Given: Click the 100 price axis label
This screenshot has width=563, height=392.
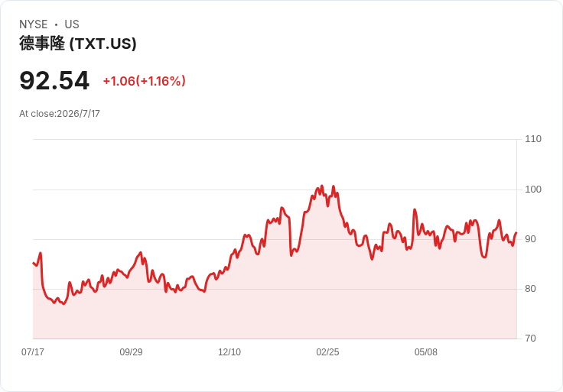Looking at the screenshot, I should (533, 190).
